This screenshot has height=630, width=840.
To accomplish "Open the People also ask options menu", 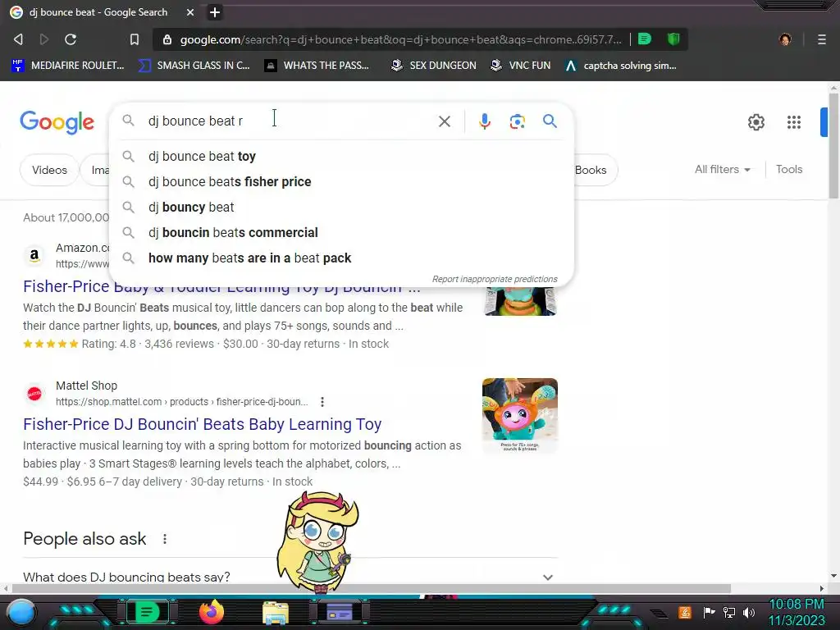I will click(x=164, y=539).
